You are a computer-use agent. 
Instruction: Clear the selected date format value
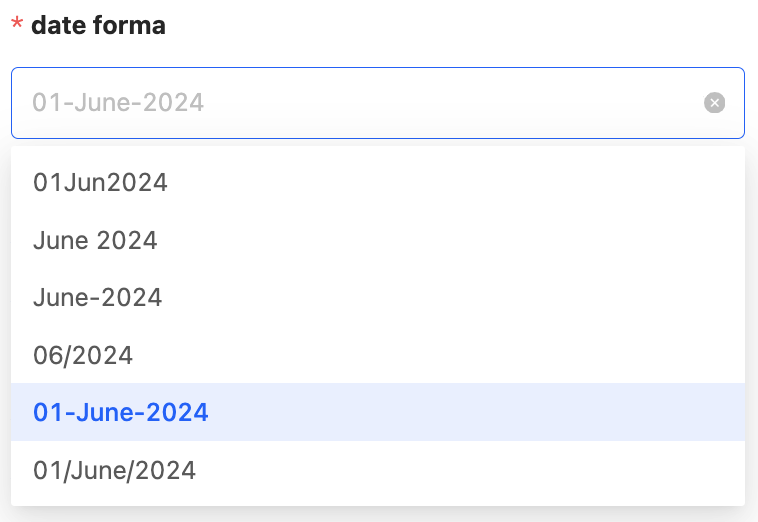pos(714,103)
